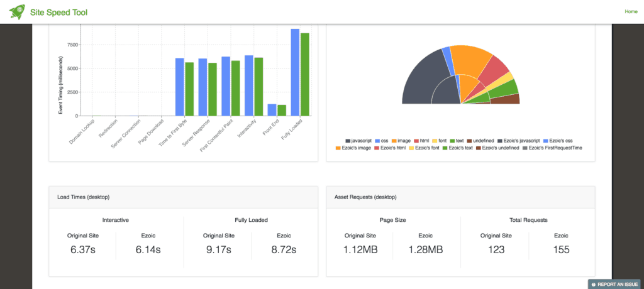The width and height of the screenshot is (644, 289).
Task: Click the Load Times (desktop) header
Action: 84,197
